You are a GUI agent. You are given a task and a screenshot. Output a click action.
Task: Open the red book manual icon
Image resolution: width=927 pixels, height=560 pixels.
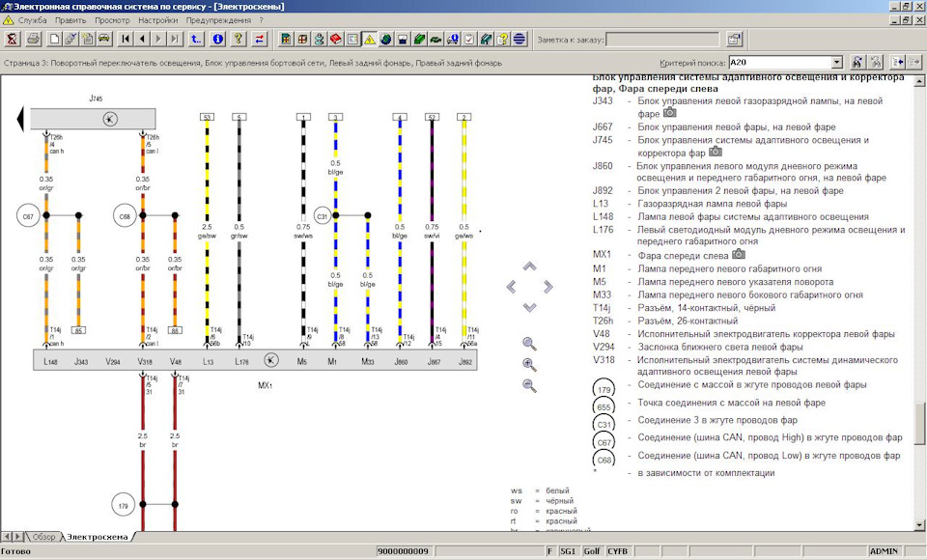(336, 40)
